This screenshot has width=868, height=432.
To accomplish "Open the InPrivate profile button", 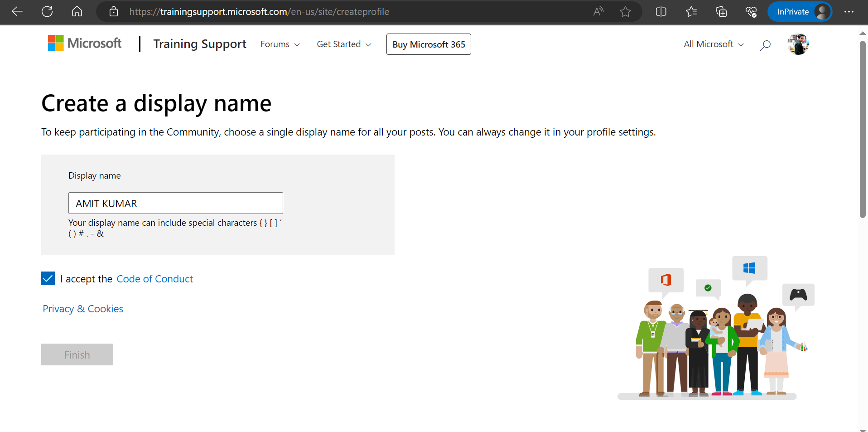I will pyautogui.click(x=800, y=12).
